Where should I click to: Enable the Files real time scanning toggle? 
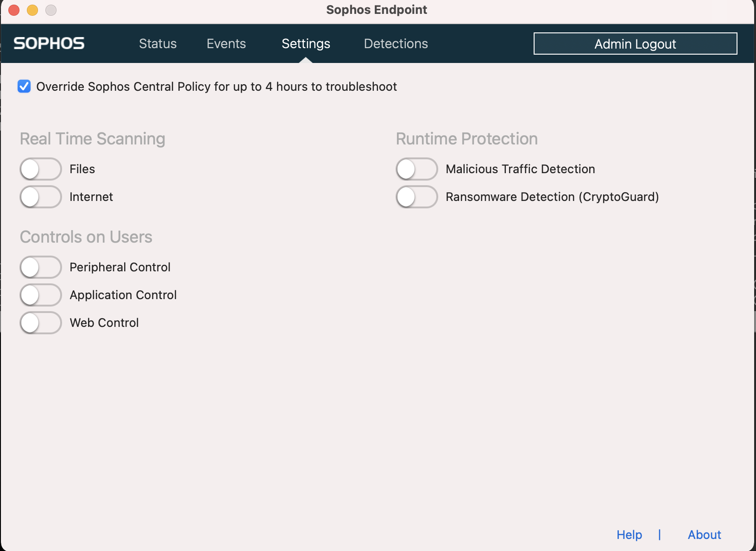tap(40, 169)
